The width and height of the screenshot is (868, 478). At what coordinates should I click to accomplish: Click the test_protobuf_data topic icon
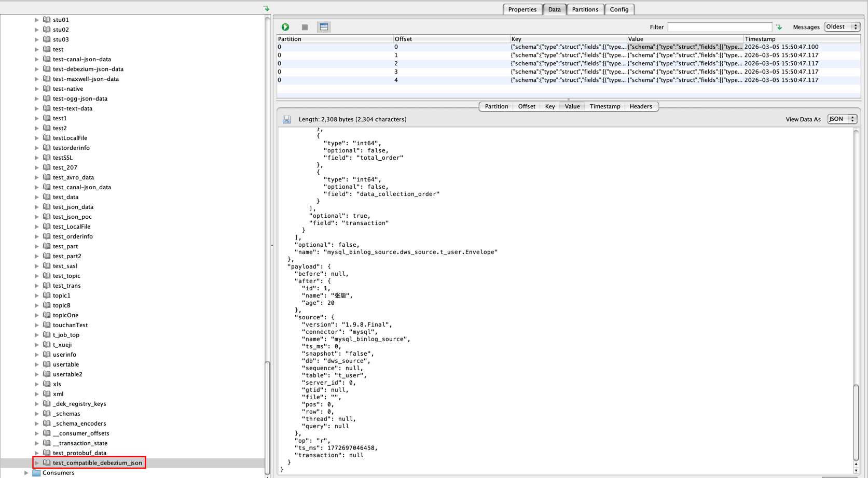(47, 453)
